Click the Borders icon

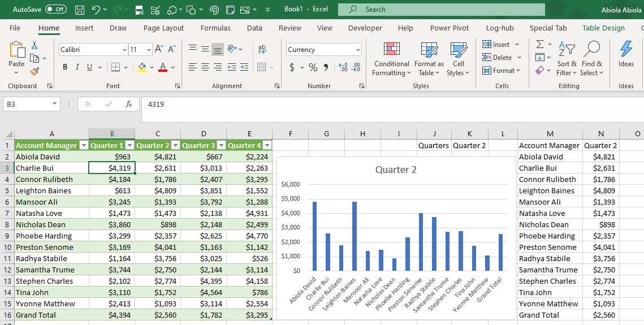[x=115, y=67]
